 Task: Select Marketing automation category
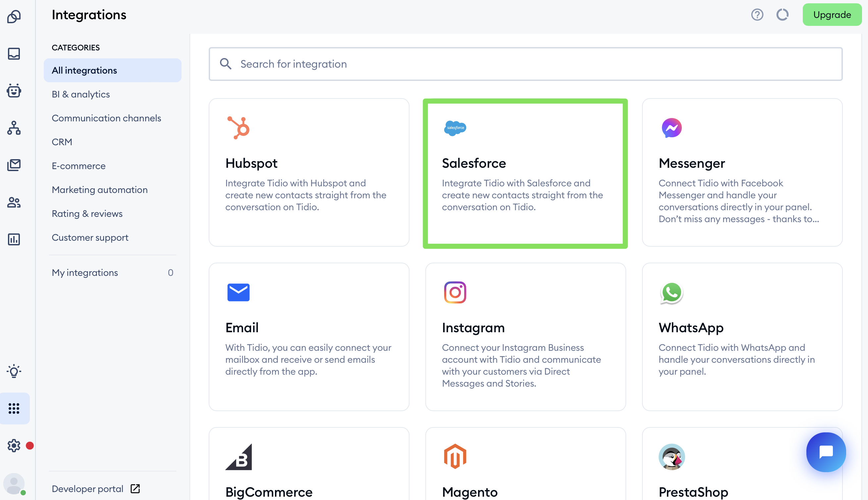99,190
